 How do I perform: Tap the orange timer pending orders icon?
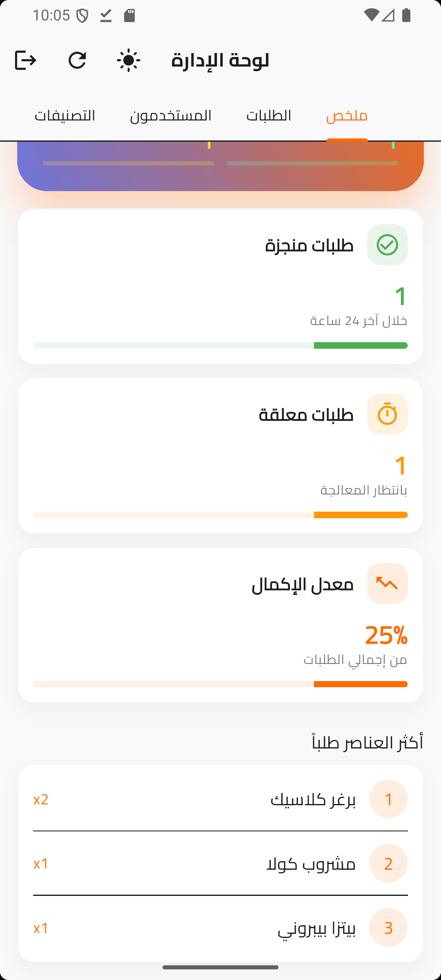[387, 414]
